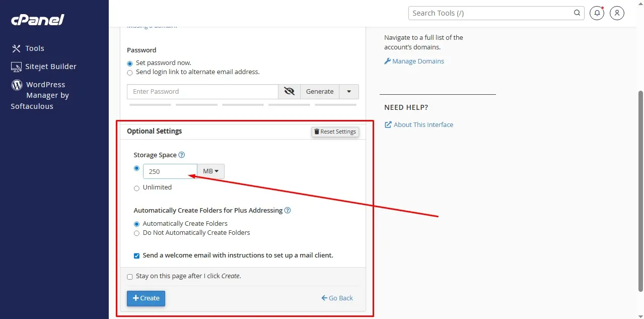The image size is (644, 319).
Task: Click the Enter Password input field
Action: click(201, 91)
